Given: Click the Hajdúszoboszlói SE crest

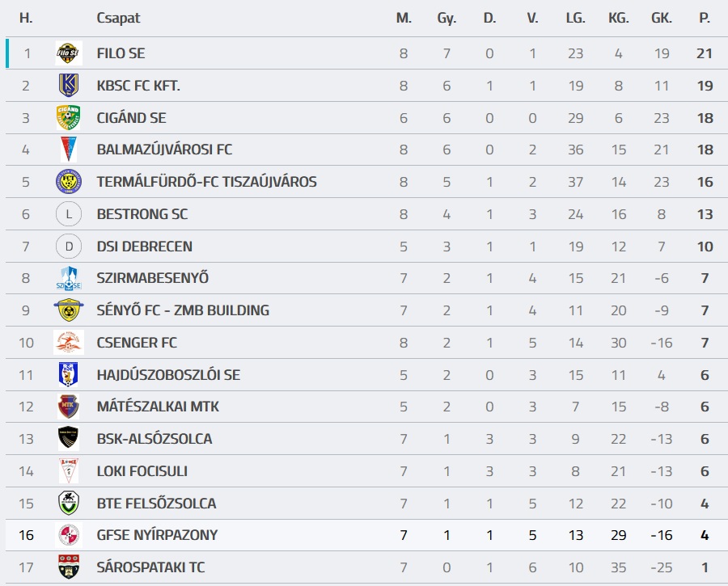Looking at the screenshot, I should pos(68,374).
